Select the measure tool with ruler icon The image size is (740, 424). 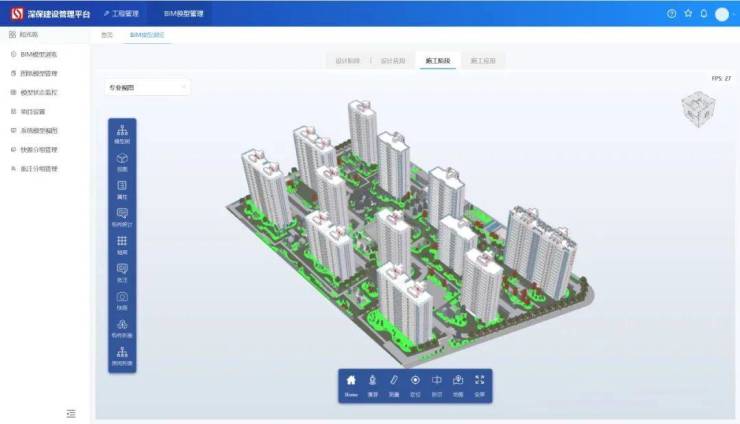point(394,381)
